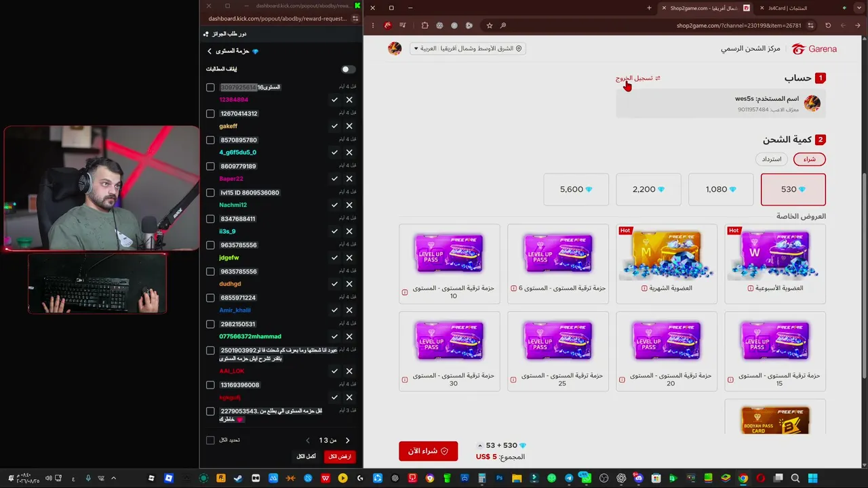Go to the next page of requests
This screenshot has width=868, height=488.
348,441
